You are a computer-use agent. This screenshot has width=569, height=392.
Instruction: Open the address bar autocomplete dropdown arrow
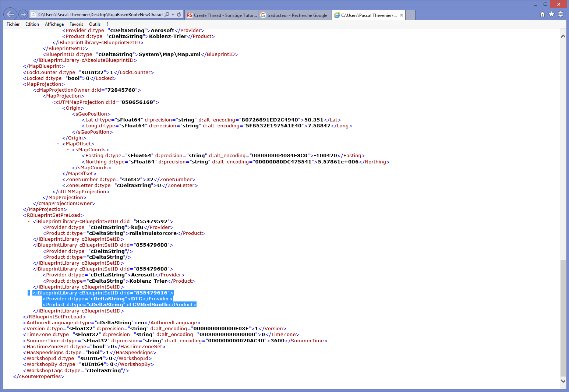click(173, 15)
